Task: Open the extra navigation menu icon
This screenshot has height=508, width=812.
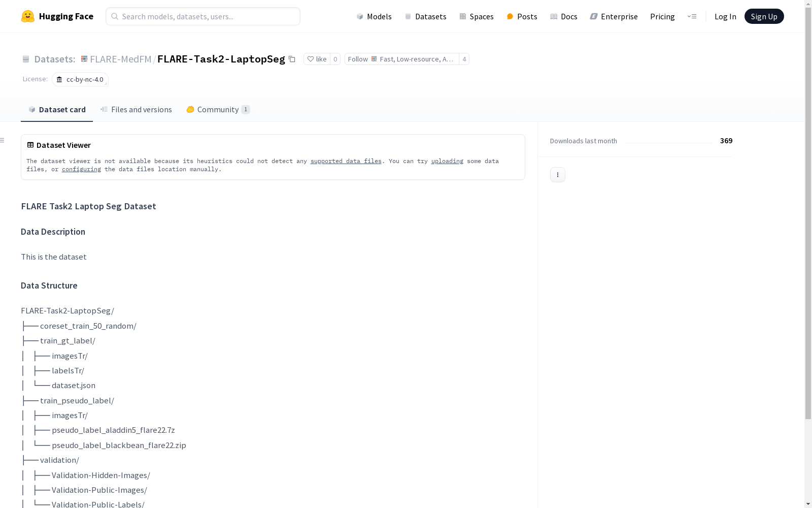Action: [x=692, y=16]
